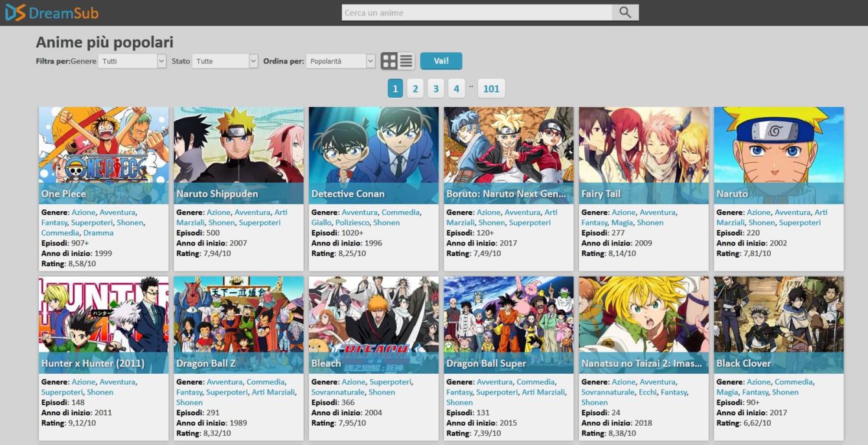The image size is (868, 445).
Task: Click Magia genre under Fairy Tail
Action: 622,222
